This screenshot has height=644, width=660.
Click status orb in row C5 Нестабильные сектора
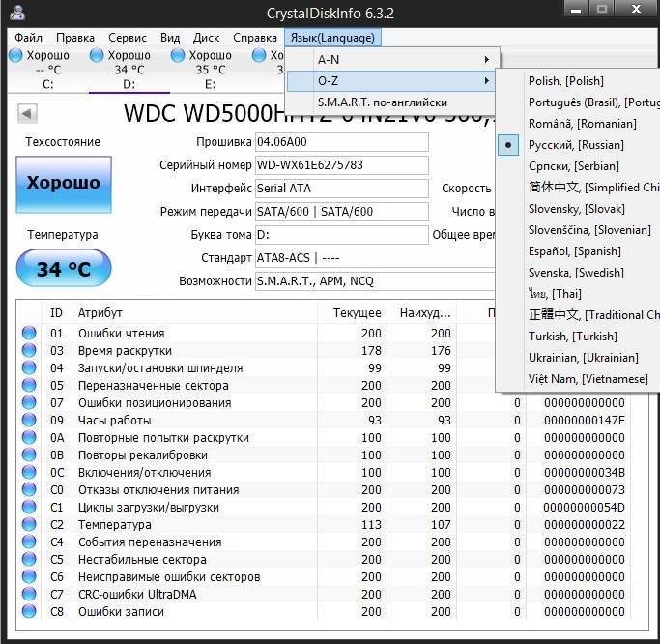29,559
